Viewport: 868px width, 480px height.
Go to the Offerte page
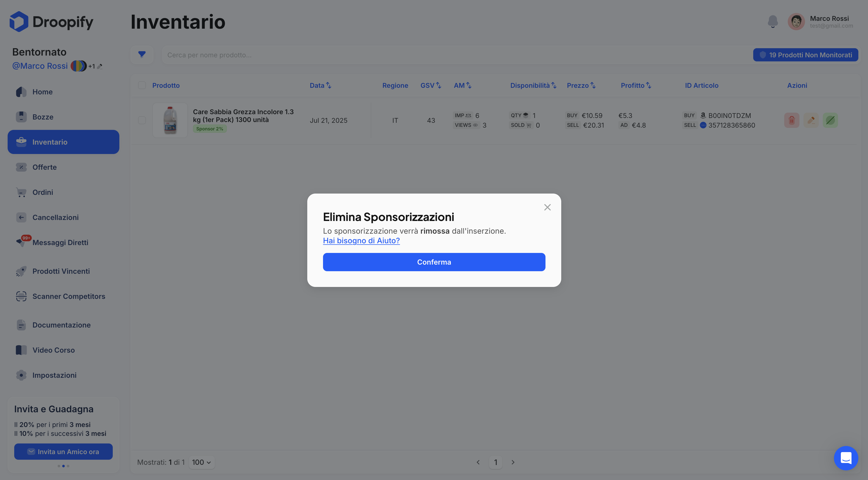tap(63, 167)
